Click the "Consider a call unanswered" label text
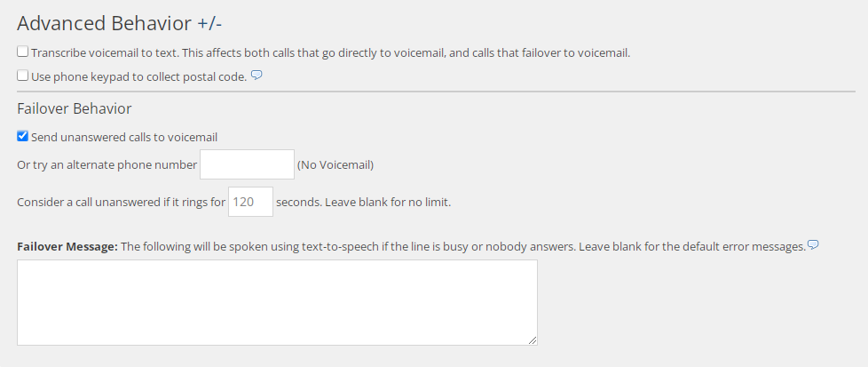The height and width of the screenshot is (367, 868). (x=121, y=203)
